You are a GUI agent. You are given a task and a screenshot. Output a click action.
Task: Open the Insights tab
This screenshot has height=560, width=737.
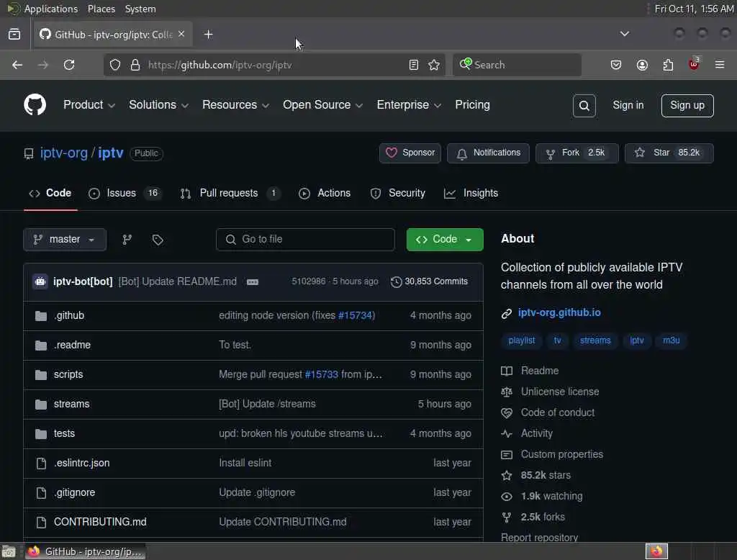coord(471,193)
